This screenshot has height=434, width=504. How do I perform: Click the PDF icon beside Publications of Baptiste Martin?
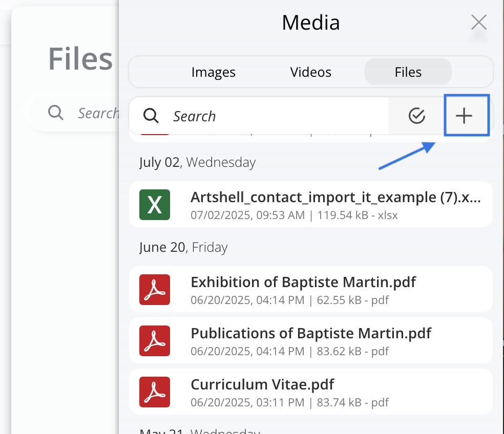coord(155,341)
